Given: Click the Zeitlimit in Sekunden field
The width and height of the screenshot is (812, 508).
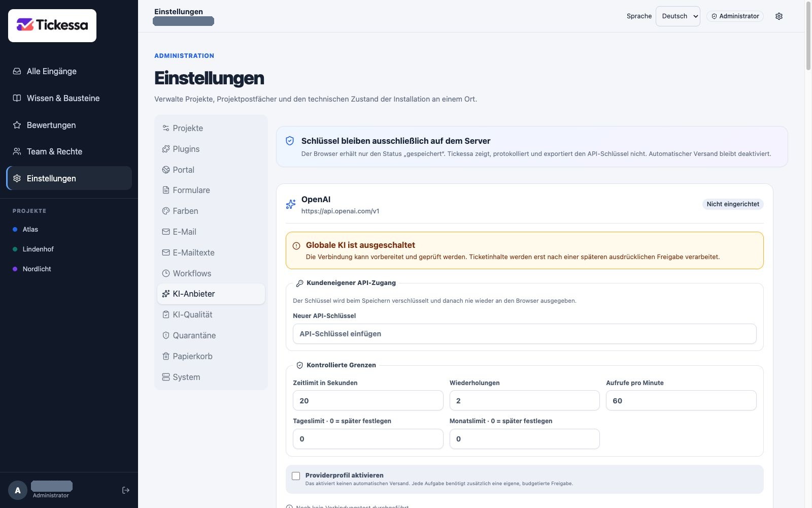Looking at the screenshot, I should (x=368, y=400).
